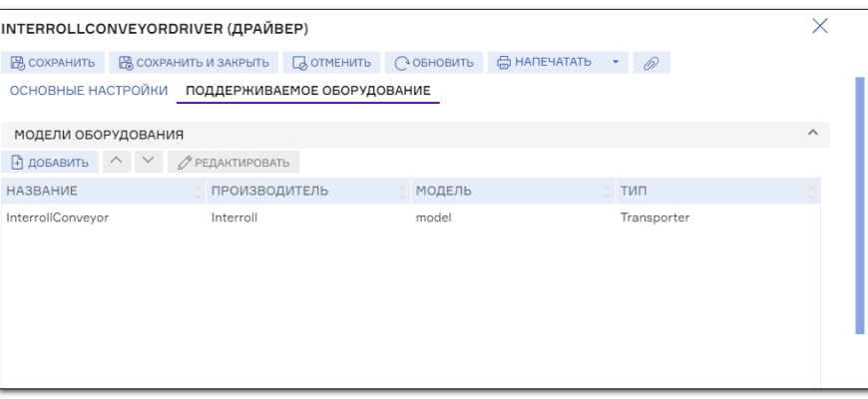Sort the table by Модель column
868x399 pixels.
pos(509,190)
